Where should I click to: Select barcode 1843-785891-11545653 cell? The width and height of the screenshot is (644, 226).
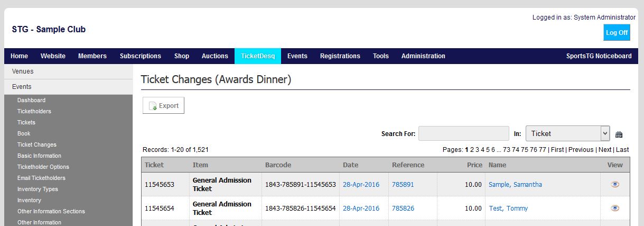click(x=301, y=185)
